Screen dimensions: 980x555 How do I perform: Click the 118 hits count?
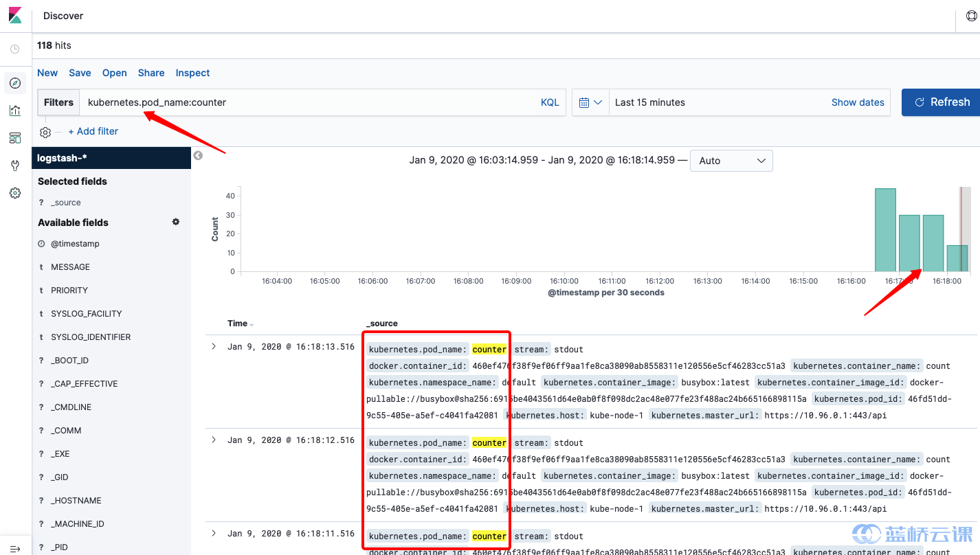click(54, 45)
